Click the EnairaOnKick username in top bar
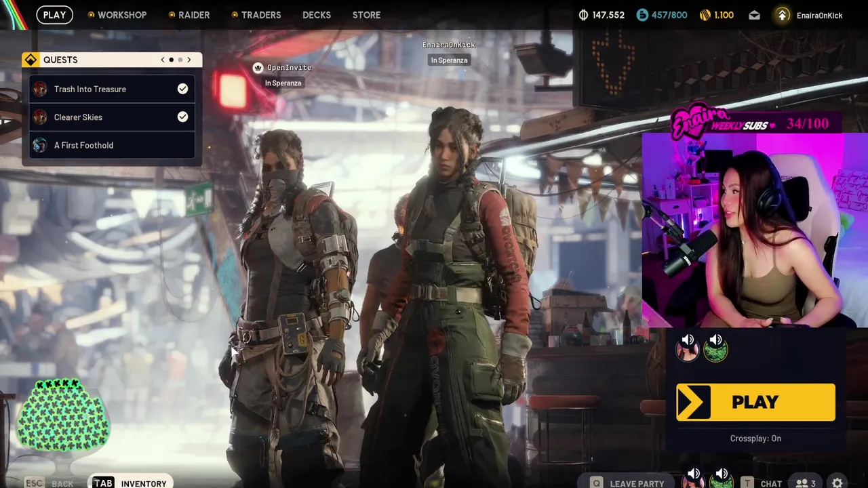The width and height of the screenshot is (868, 488). pos(819,16)
